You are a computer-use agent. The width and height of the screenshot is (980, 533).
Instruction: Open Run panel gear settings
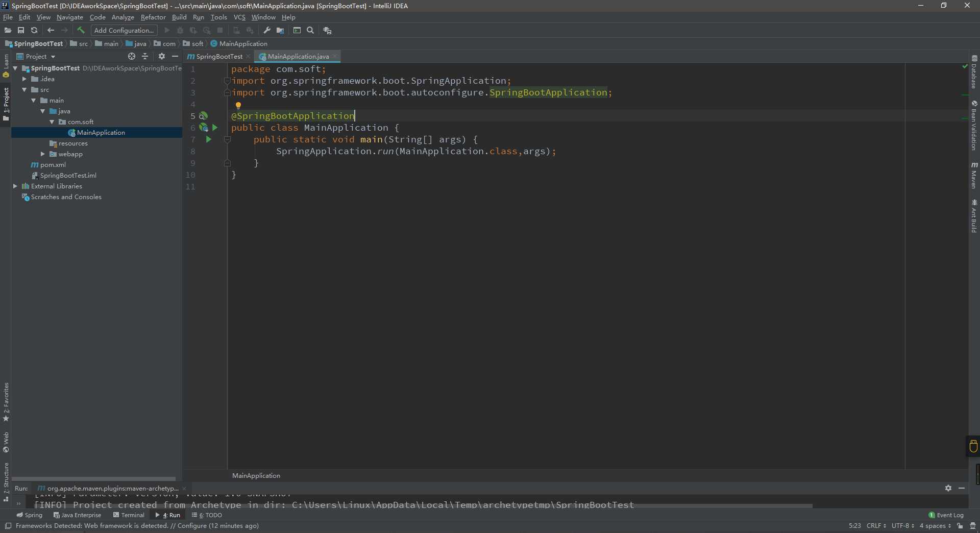click(x=948, y=488)
